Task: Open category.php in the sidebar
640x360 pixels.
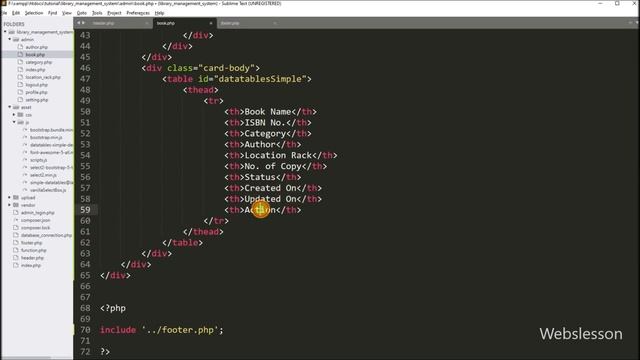Action: coord(39,62)
